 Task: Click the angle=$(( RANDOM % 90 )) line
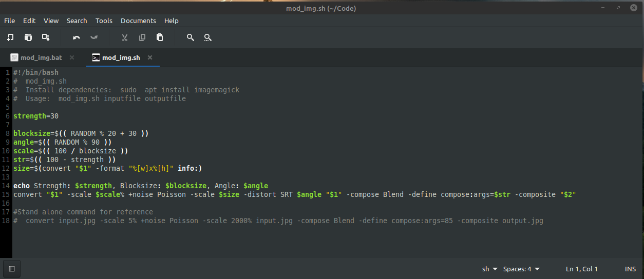tap(63, 142)
